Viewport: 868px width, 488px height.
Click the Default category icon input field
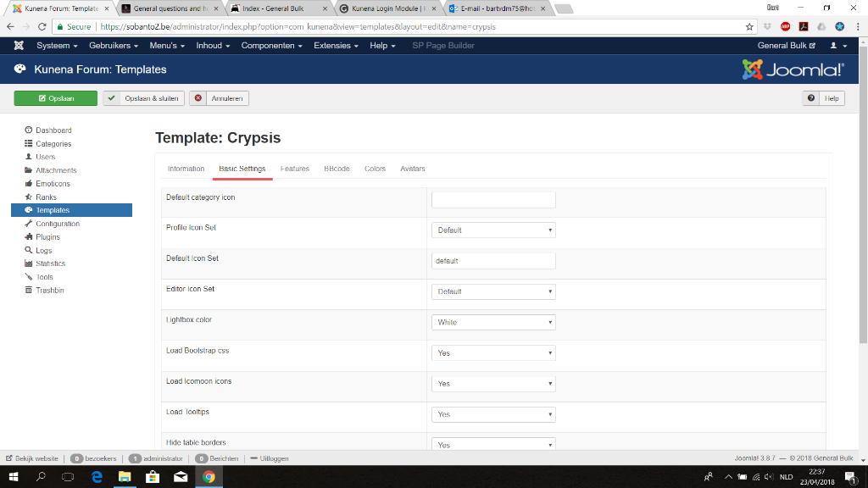click(493, 200)
